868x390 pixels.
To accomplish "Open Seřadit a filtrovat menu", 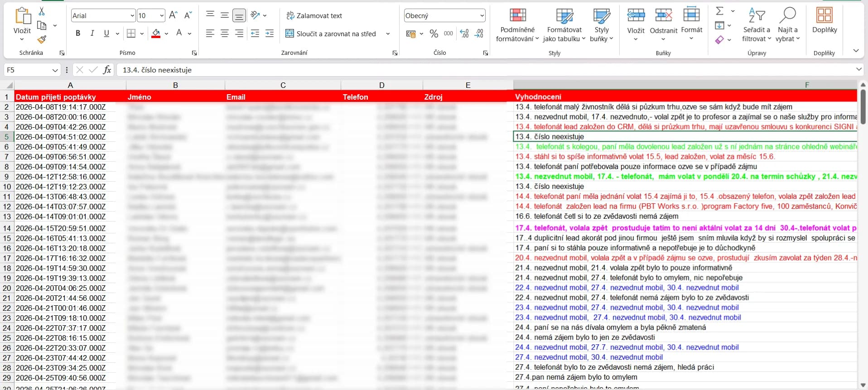I will (757, 25).
